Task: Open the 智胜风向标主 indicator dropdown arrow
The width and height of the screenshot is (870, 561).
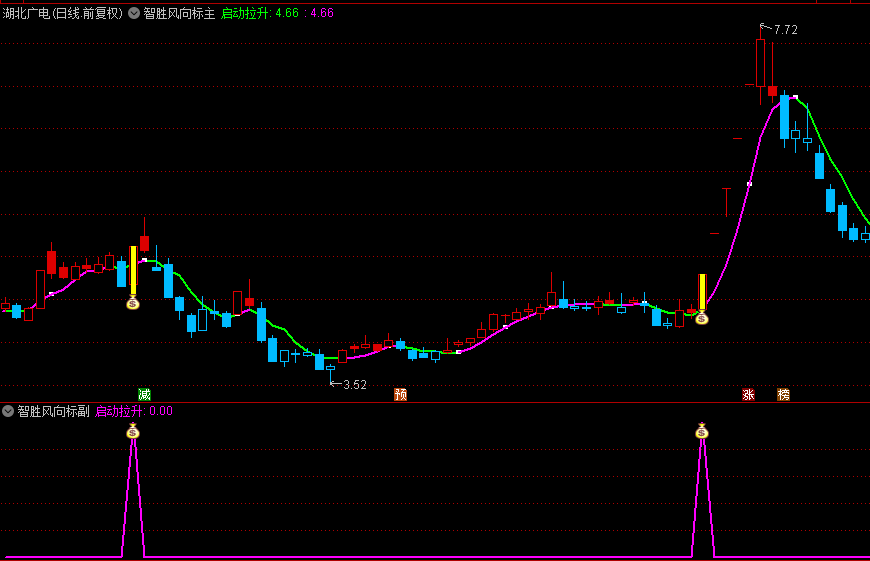Action: [134, 13]
